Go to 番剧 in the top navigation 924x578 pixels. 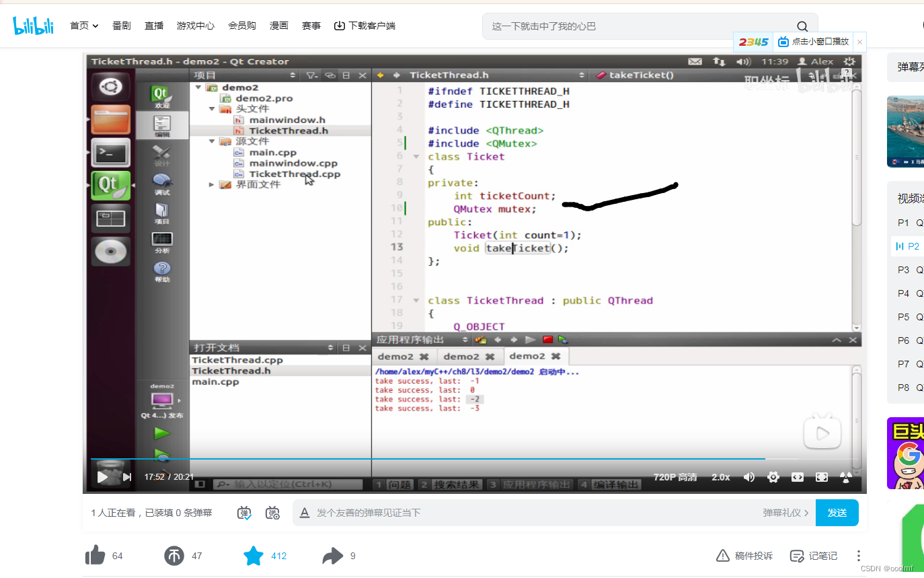[x=122, y=26]
